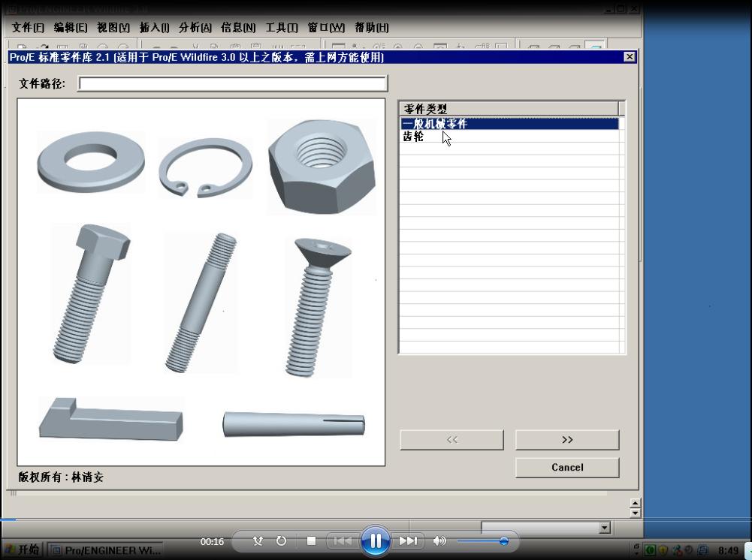The height and width of the screenshot is (560, 752).
Task: Mute the player volume
Action: click(x=439, y=540)
